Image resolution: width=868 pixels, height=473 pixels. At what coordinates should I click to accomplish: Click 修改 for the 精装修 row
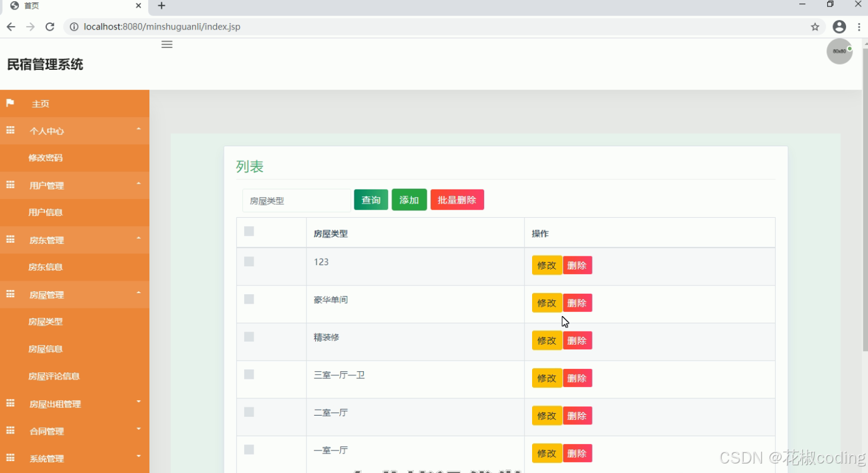547,340
